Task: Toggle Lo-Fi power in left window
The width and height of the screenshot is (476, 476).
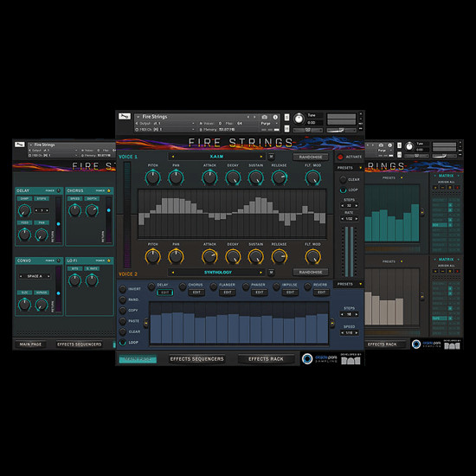Action: click(109, 261)
